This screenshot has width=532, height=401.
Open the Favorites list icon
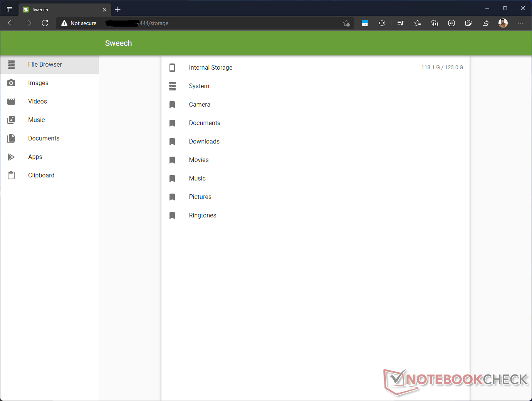coord(417,23)
